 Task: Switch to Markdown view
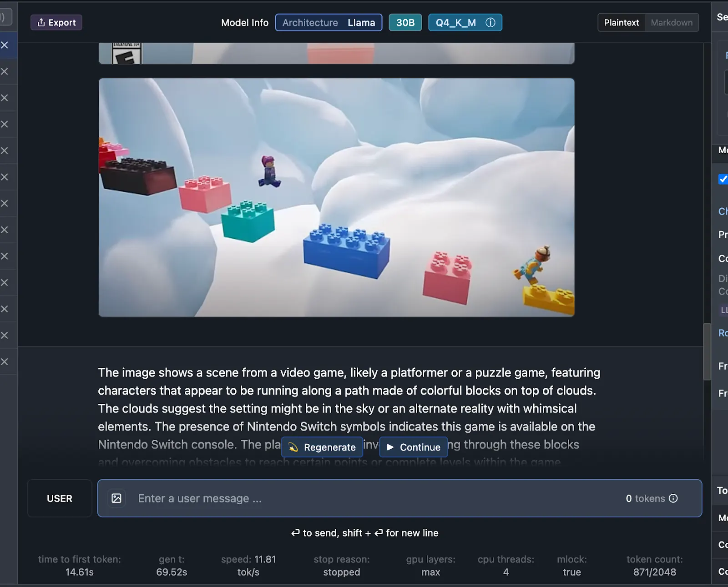pos(672,22)
